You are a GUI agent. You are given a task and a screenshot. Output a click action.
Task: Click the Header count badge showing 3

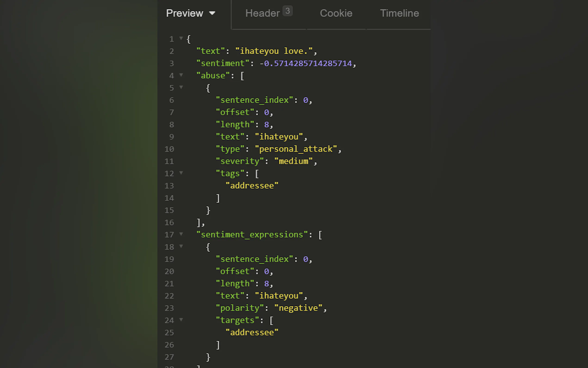[287, 11]
